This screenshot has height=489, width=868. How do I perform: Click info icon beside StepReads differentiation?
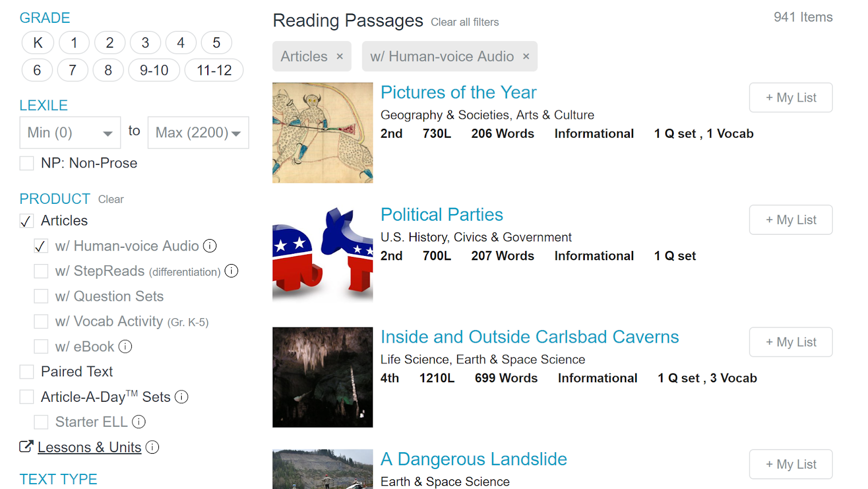tap(232, 271)
